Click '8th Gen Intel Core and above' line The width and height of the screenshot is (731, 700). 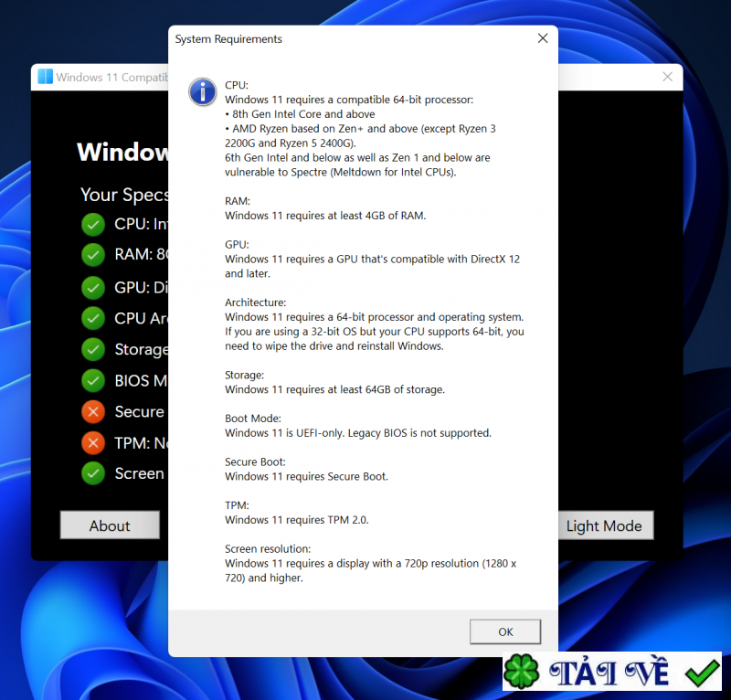click(x=300, y=114)
